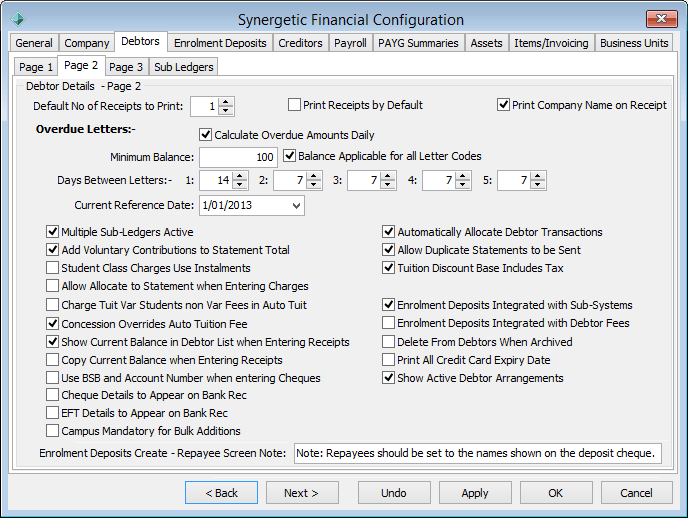Open the Current Reference Date dropdown

[x=297, y=205]
